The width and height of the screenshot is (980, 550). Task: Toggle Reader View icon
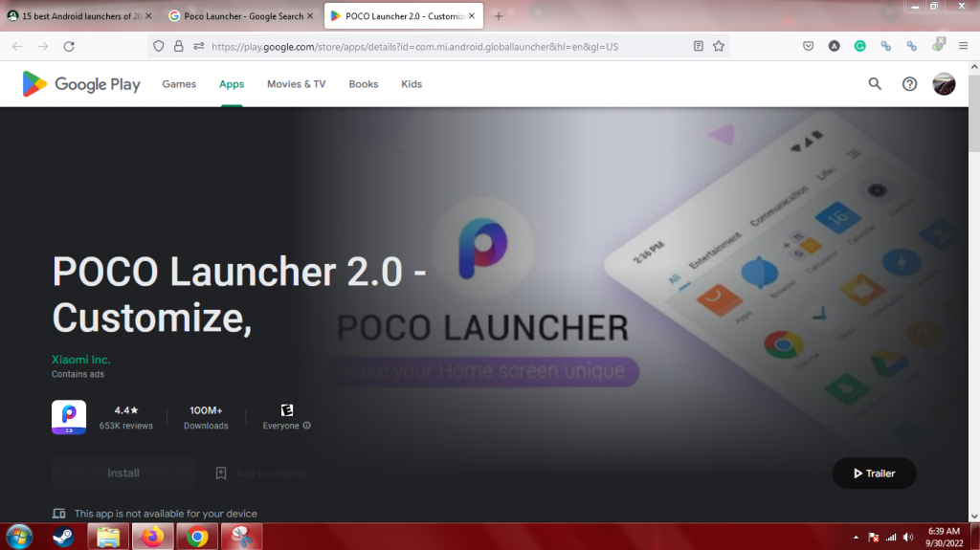coord(698,46)
